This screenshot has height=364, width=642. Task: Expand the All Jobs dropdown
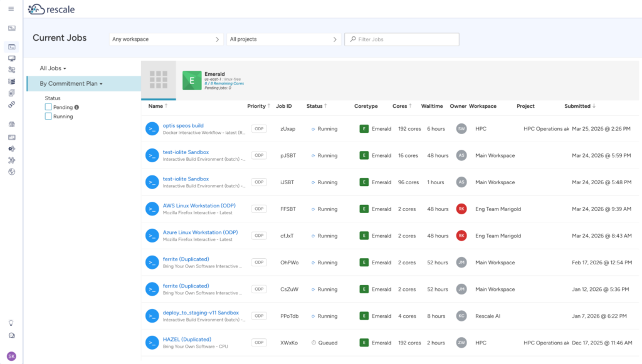coord(53,68)
